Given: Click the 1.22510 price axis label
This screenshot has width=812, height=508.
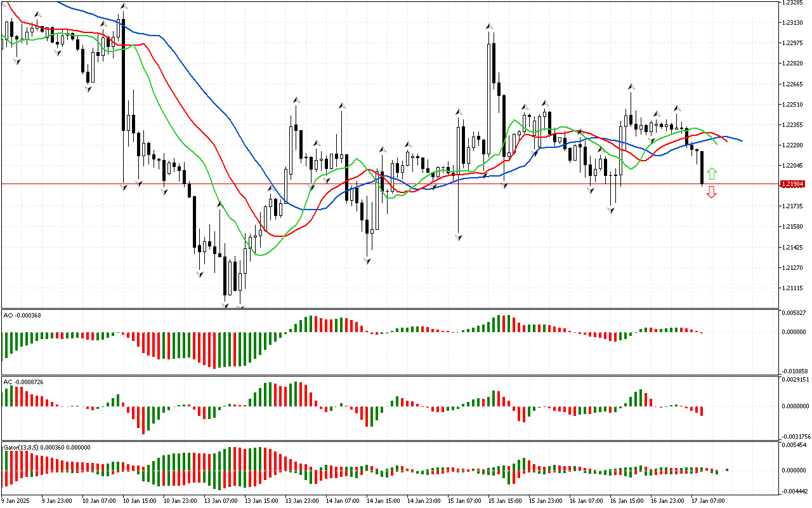Looking at the screenshot, I should point(792,104).
